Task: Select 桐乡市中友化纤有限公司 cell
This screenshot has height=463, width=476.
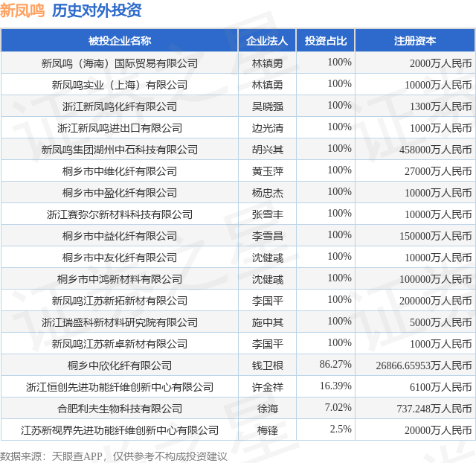Action: (120, 258)
